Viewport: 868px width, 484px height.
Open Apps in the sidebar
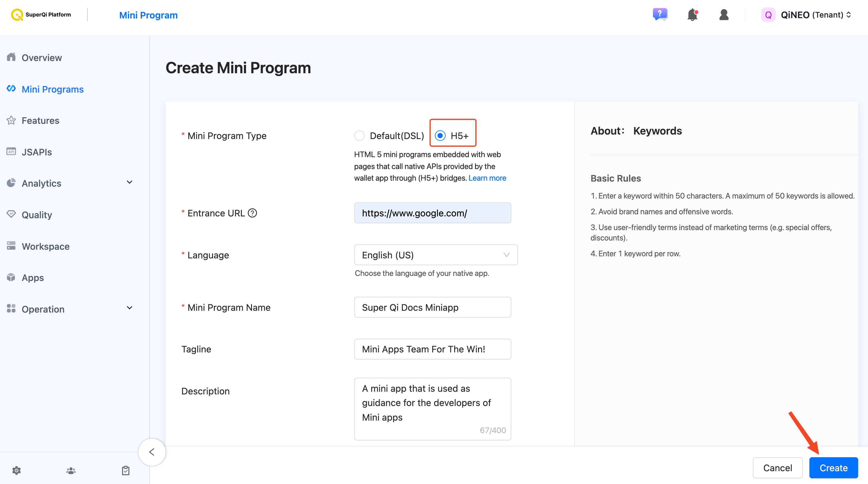pos(33,278)
